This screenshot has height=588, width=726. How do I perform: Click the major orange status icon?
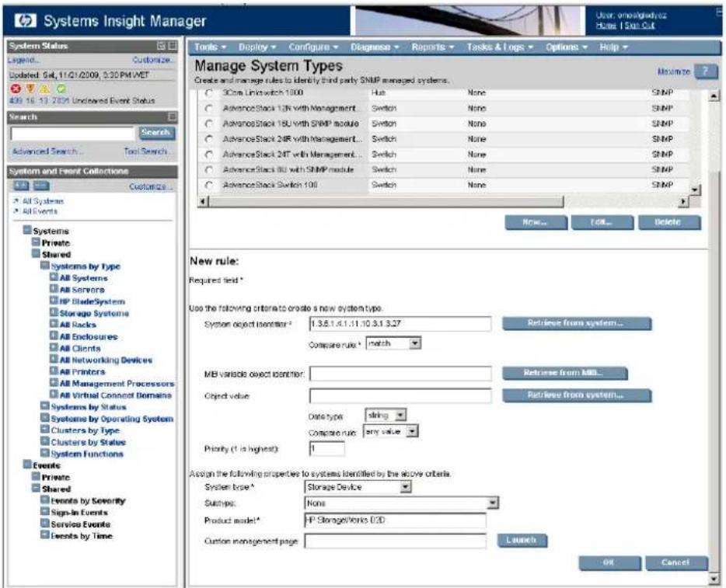tap(30, 89)
